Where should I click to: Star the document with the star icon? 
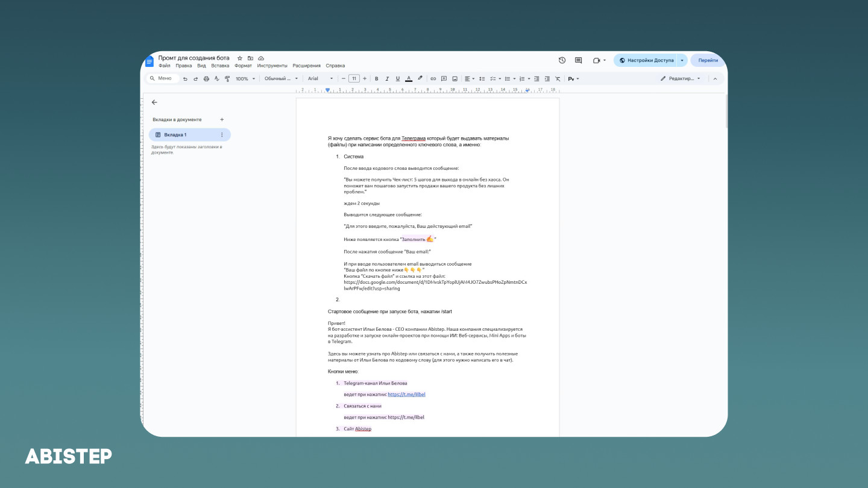coord(240,58)
